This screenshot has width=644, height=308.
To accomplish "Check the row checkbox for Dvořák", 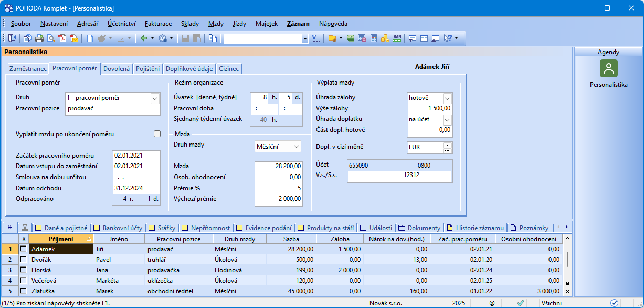I will point(23,259).
